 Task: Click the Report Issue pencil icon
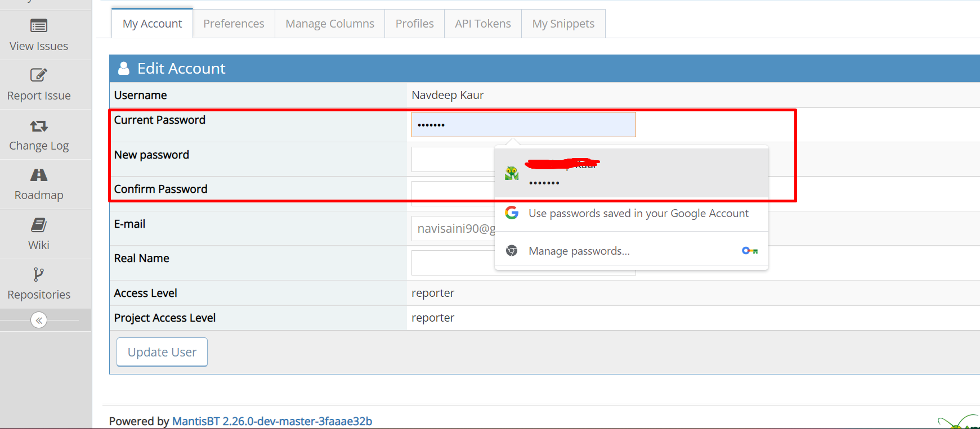click(39, 75)
